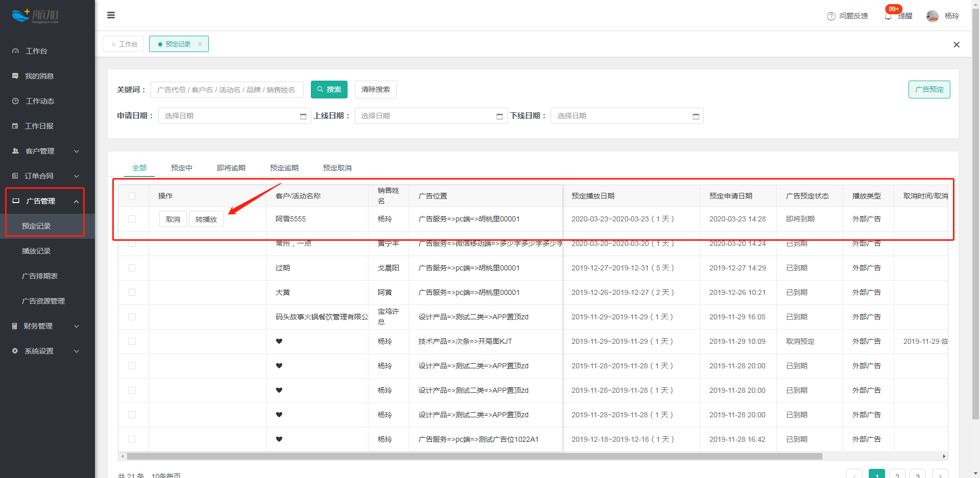Open 播放记录 in the sidebar
This screenshot has width=980, height=478.
36,251
